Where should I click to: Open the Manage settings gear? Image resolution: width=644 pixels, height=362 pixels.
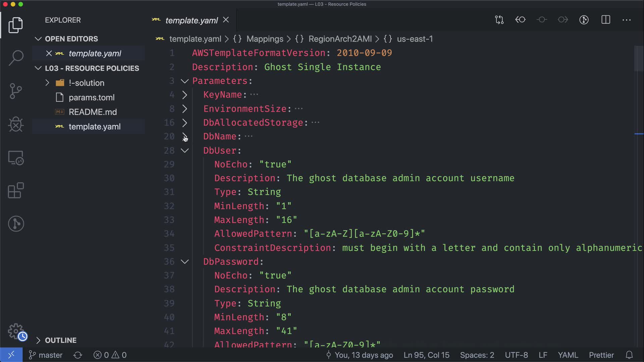[x=16, y=331]
